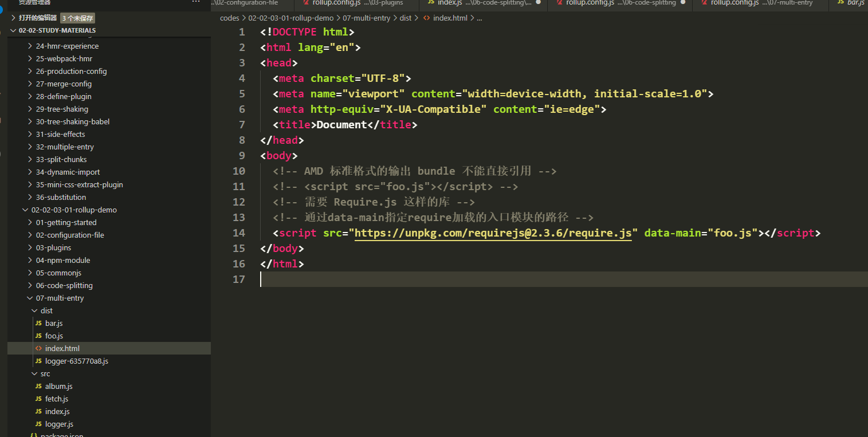The image size is (868, 437).
Task: Click unsaved dot on index.js tab
Action: tap(538, 2)
